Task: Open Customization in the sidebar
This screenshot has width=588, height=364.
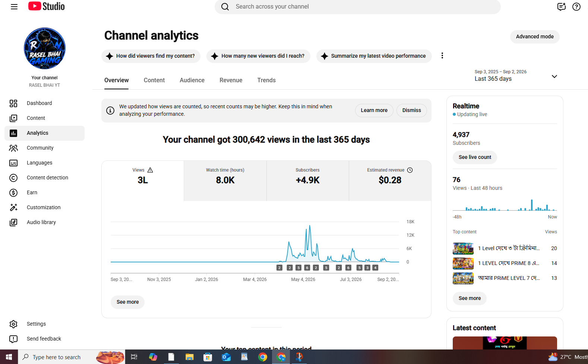Action: [x=44, y=207]
